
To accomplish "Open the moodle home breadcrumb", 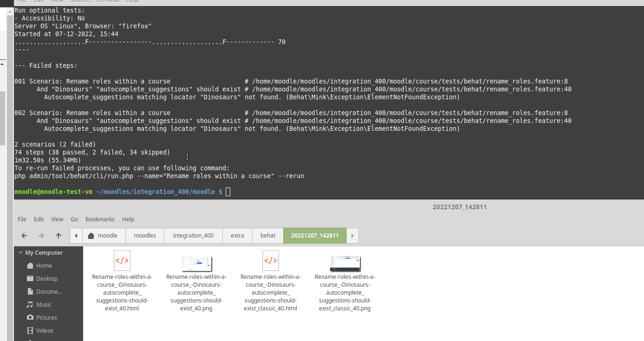I will pyautogui.click(x=104, y=236).
